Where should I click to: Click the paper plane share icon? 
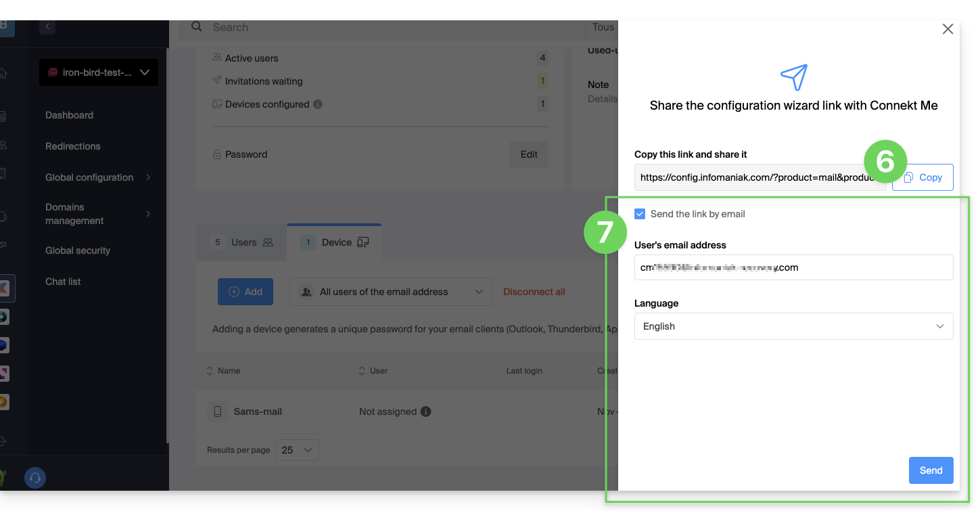[x=794, y=78]
